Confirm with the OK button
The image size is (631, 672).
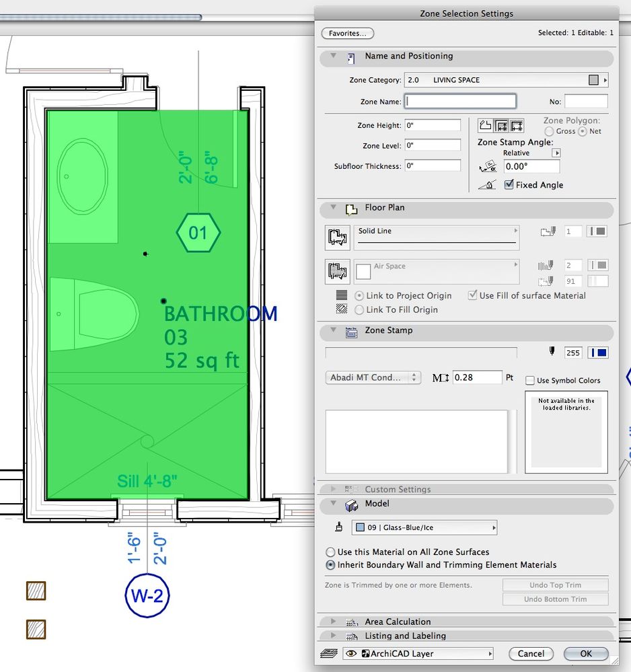(x=586, y=654)
